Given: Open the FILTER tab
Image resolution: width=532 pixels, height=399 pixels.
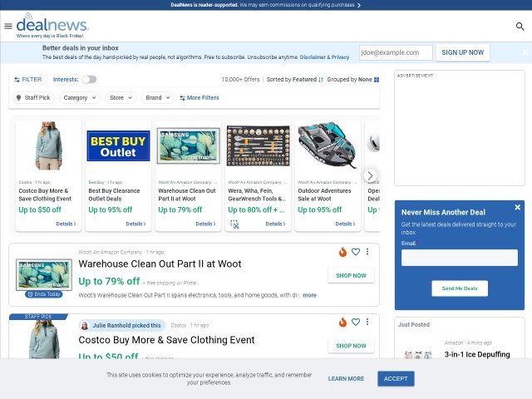Looking at the screenshot, I should pos(27,80).
